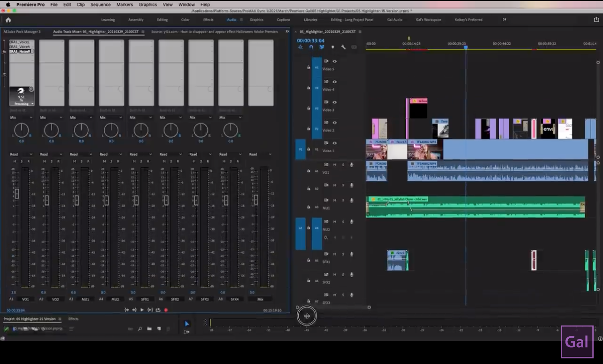603x364 pixels.
Task: Open A1 automation mode Read dropdown
Action: [x=21, y=154]
